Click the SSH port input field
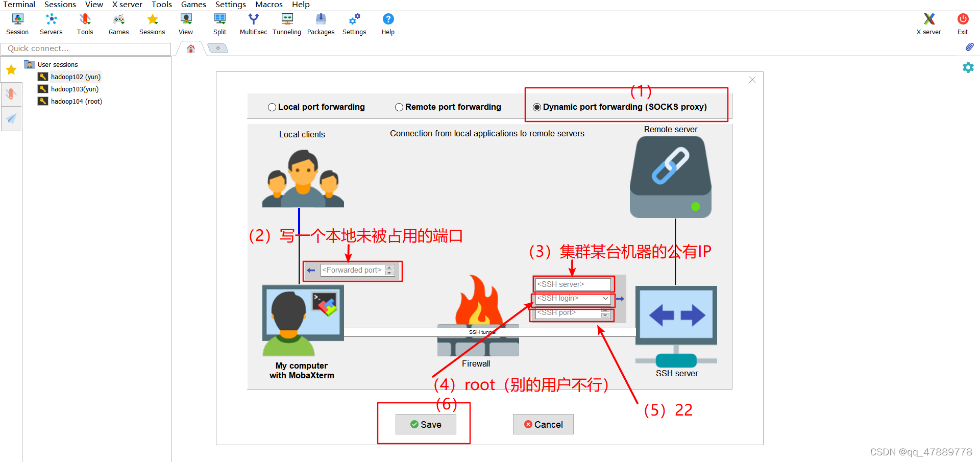Image resolution: width=980 pixels, height=462 pixels. [568, 312]
